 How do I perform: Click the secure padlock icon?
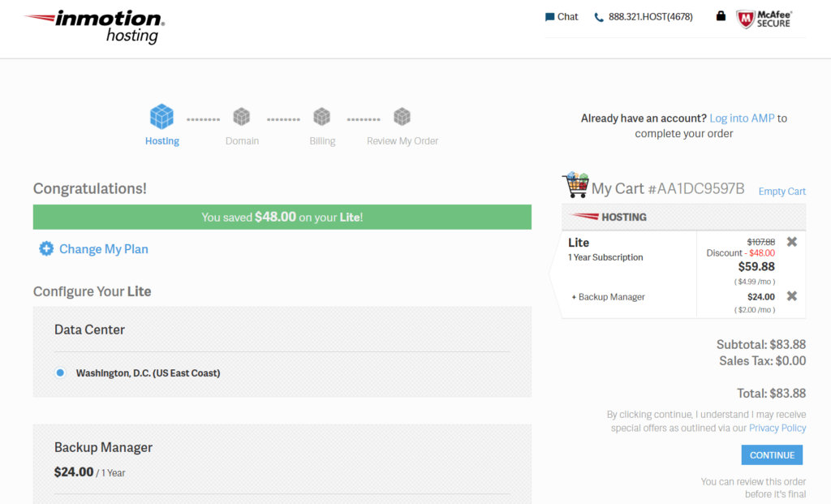[x=721, y=16]
